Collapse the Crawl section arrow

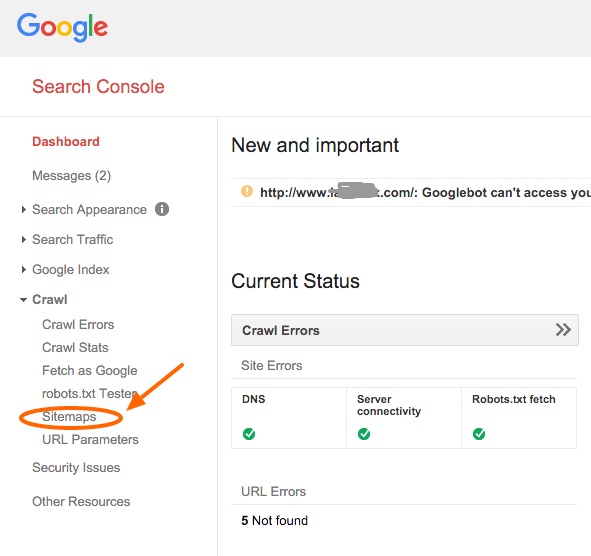(x=23, y=300)
